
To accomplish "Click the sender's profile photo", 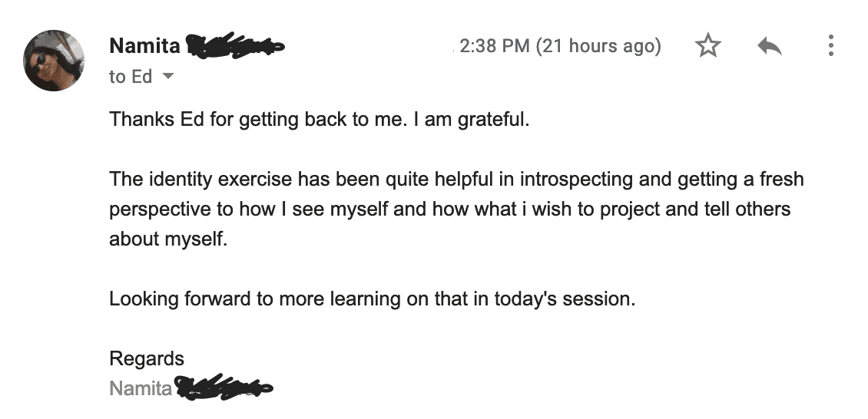I will point(54,61).
